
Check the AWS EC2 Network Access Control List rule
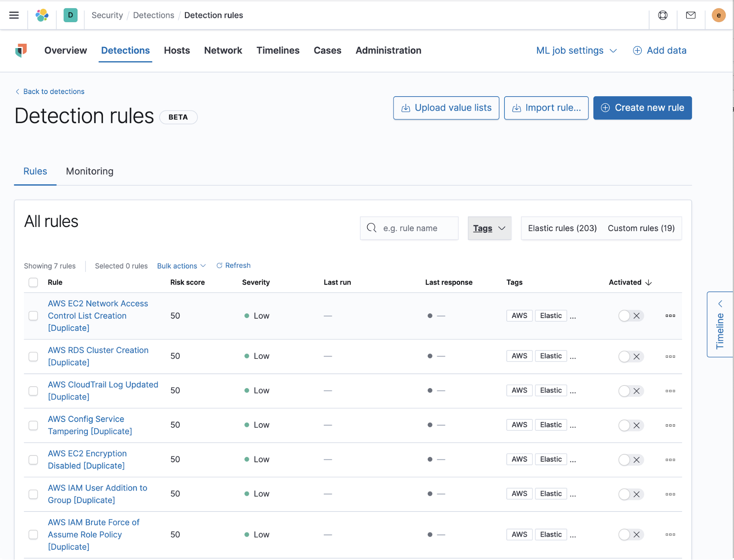[33, 316]
